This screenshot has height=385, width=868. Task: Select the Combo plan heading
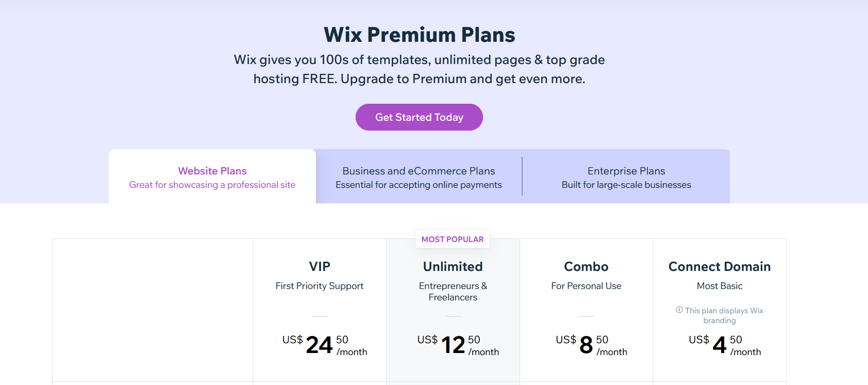pyautogui.click(x=586, y=266)
